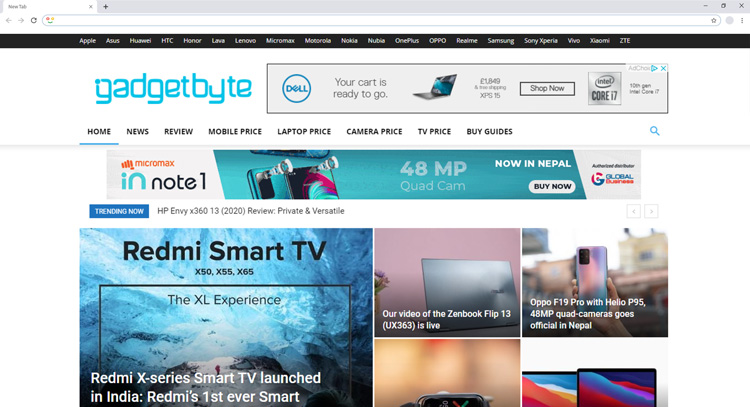Open the Micromax brand link

click(x=280, y=41)
